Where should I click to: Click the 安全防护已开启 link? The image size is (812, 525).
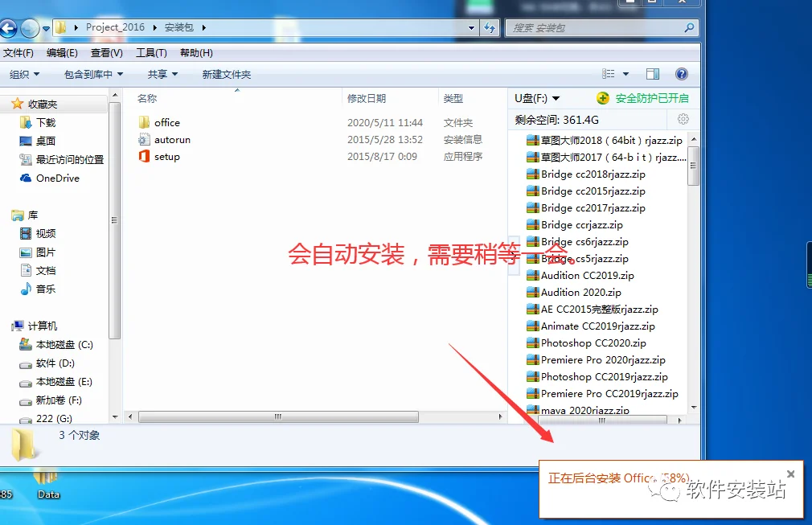652,98
